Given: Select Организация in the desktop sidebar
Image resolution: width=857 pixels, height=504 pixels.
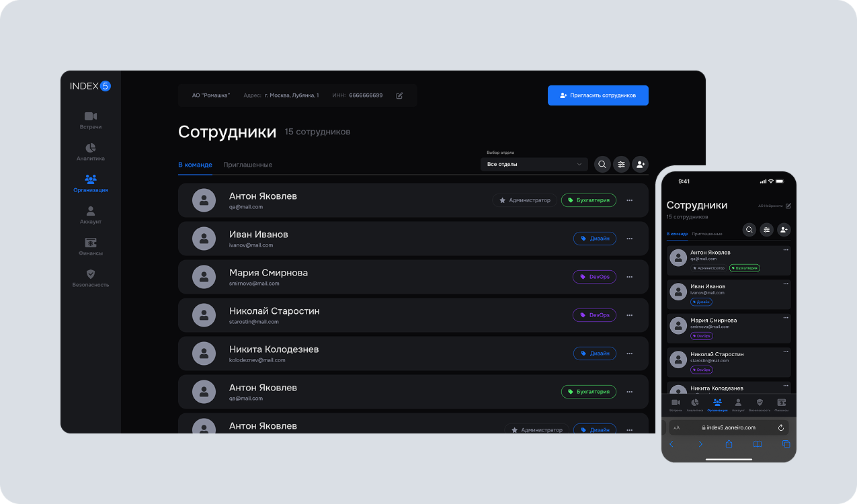Looking at the screenshot, I should click(91, 183).
